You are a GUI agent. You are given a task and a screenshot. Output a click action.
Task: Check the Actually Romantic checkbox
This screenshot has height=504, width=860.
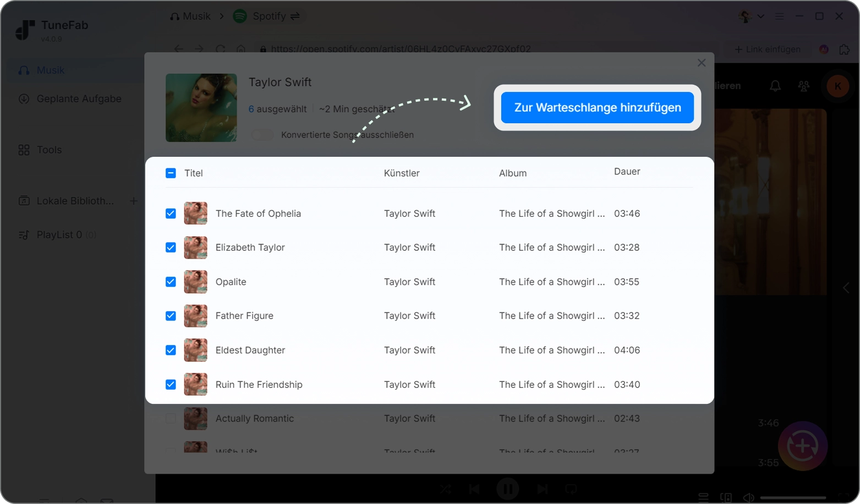(171, 419)
